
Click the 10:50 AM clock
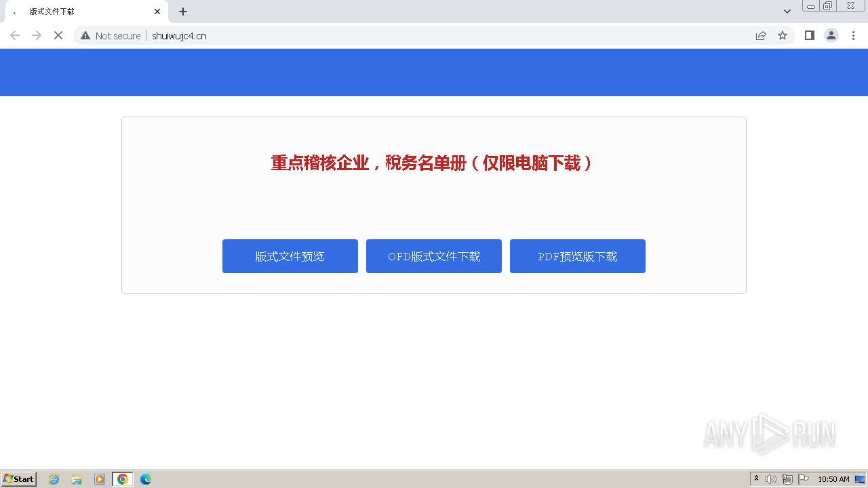(x=833, y=479)
